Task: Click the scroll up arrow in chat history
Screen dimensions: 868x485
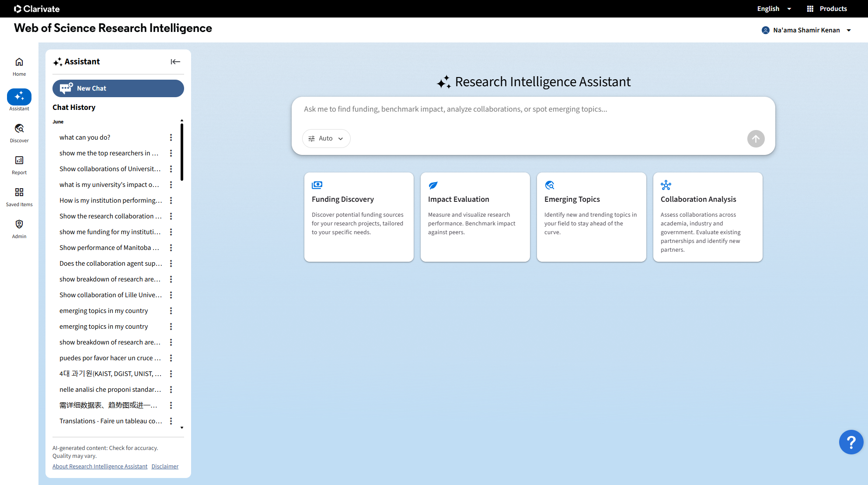Action: point(182,120)
